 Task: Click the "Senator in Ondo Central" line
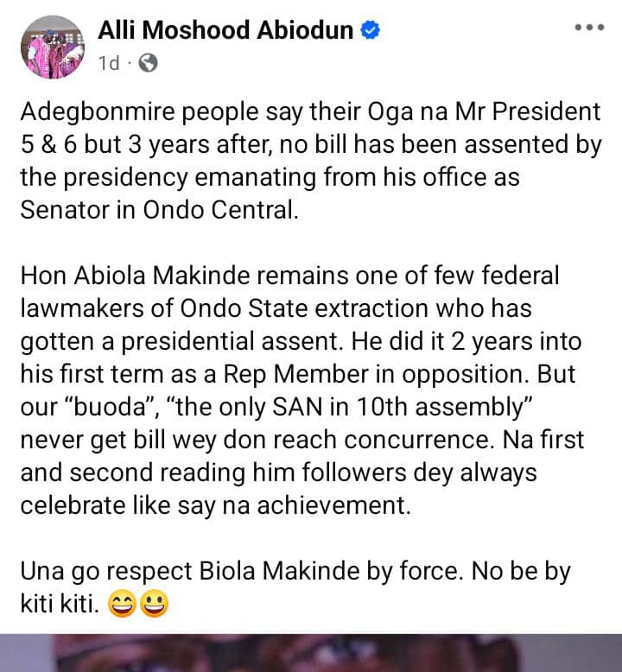click(x=157, y=210)
